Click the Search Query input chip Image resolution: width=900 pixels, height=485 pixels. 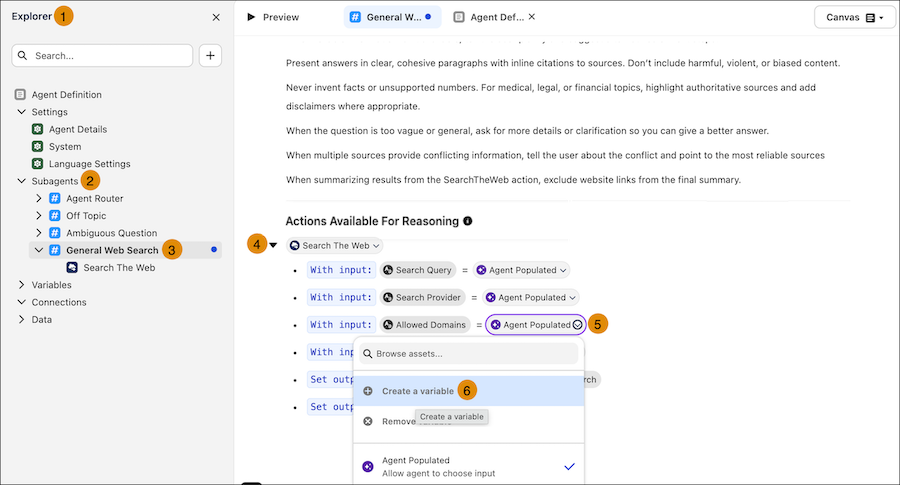point(417,270)
